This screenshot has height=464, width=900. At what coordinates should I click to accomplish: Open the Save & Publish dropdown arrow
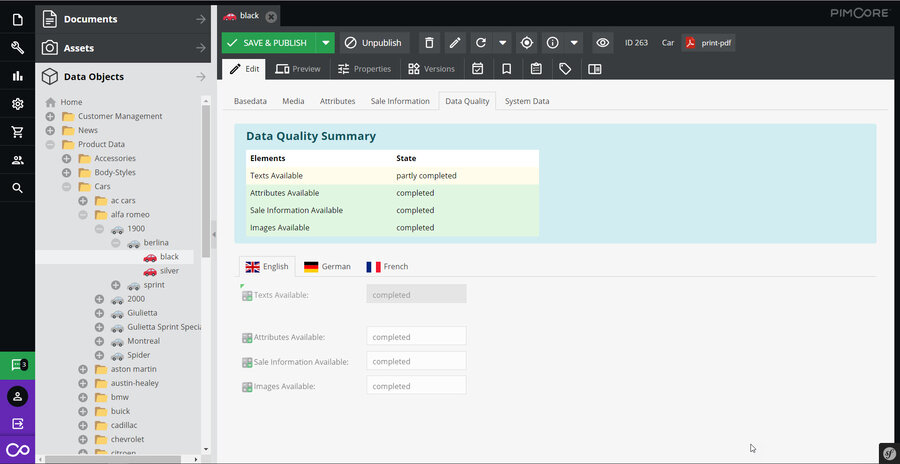point(325,43)
